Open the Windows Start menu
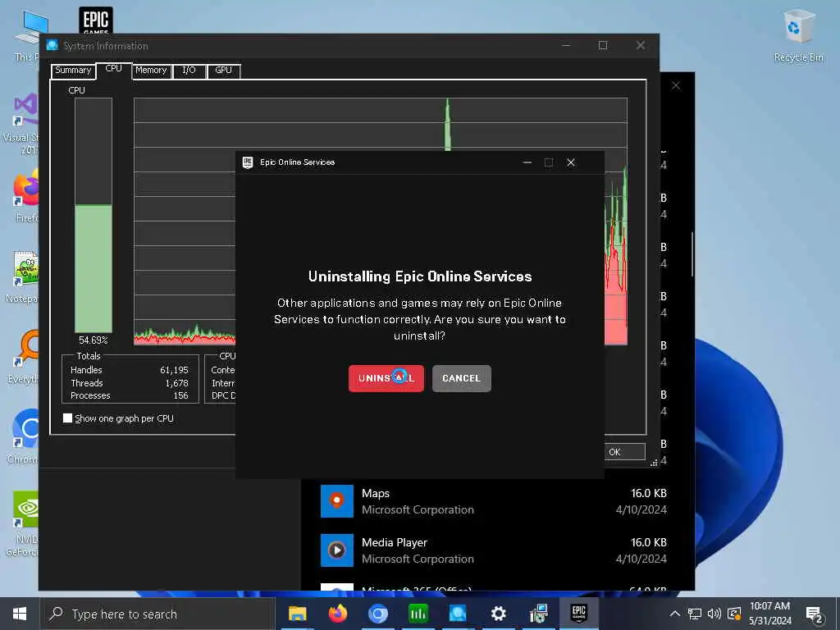The width and height of the screenshot is (840, 630). pyautogui.click(x=20, y=614)
